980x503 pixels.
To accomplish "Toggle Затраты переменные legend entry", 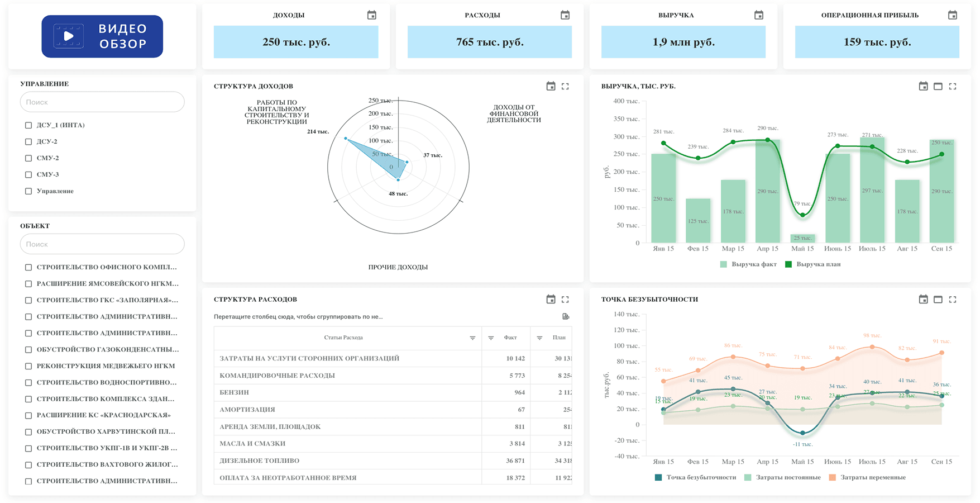I will tap(867, 477).
